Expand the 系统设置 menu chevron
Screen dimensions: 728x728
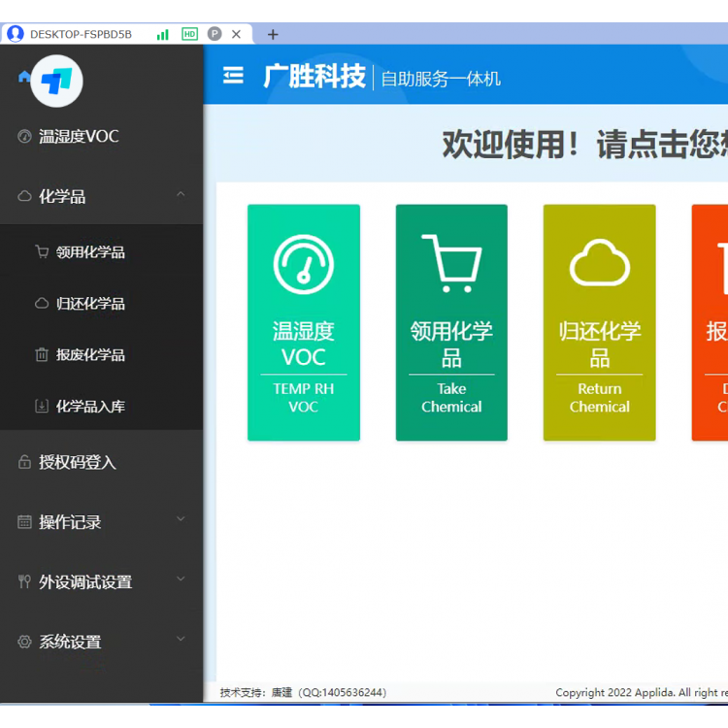[x=181, y=640]
